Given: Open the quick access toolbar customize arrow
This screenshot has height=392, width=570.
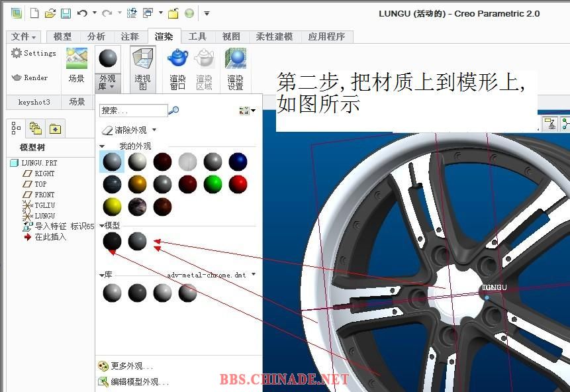Looking at the screenshot, I should (207, 13).
